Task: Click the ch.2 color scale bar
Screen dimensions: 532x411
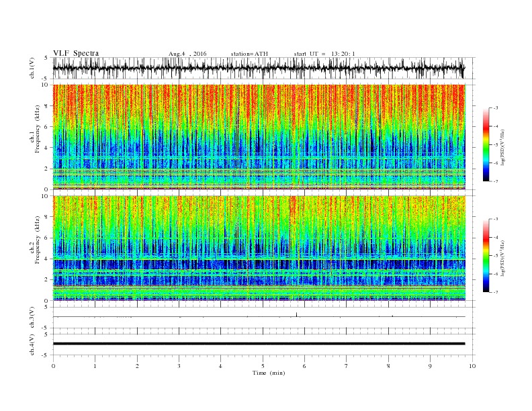Action: 486,255
